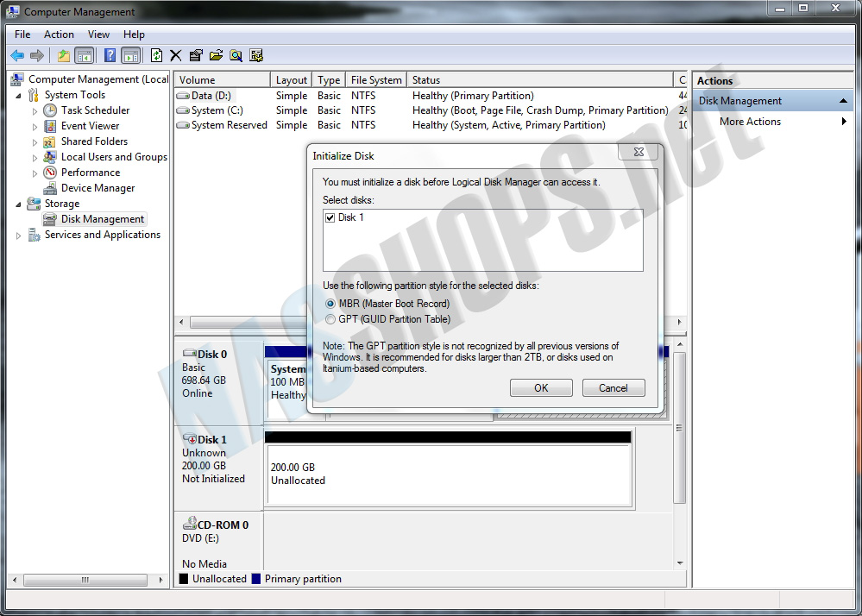Click the CD-ROM 0 drive icon
This screenshot has width=862, height=616.
pos(190,523)
